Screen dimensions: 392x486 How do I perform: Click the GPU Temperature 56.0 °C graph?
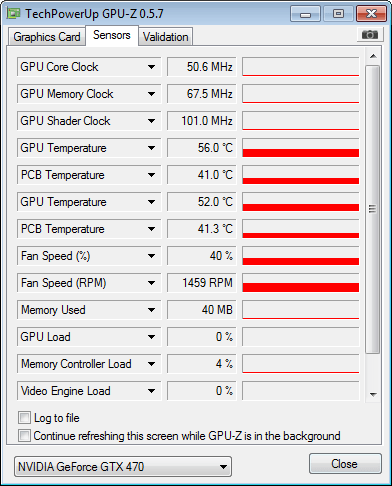click(301, 148)
